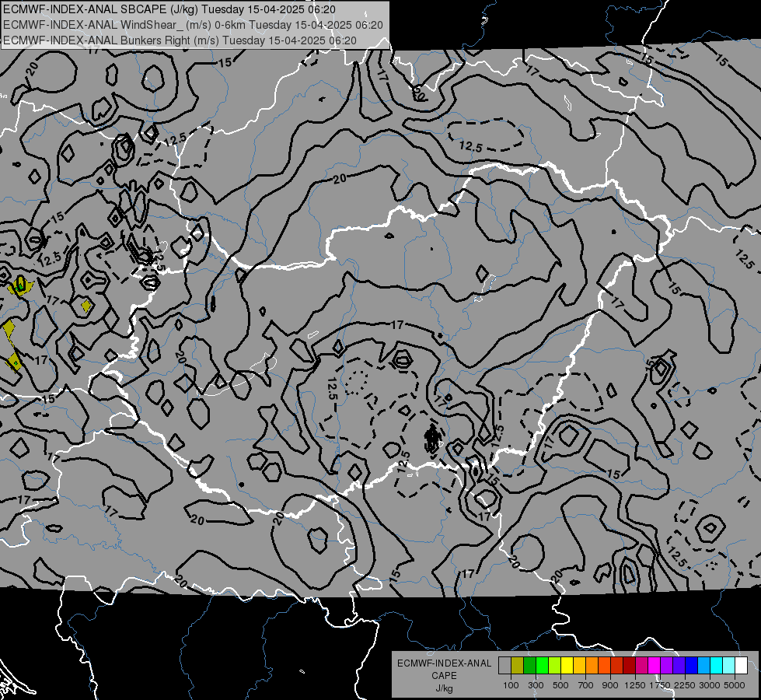The height and width of the screenshot is (700, 761).
Task: Click the purple legend swatch
Action: click(x=666, y=666)
